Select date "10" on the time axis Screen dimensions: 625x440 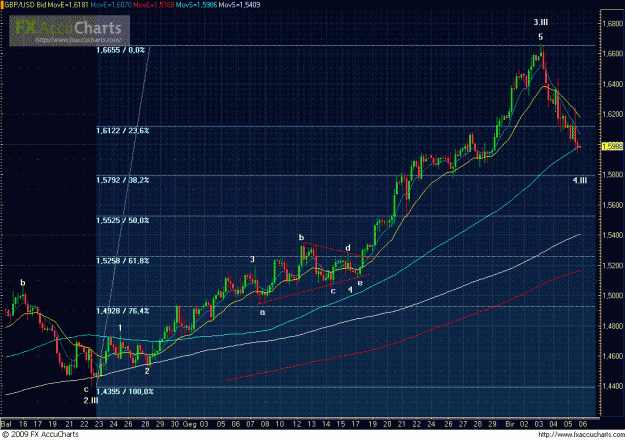280,424
